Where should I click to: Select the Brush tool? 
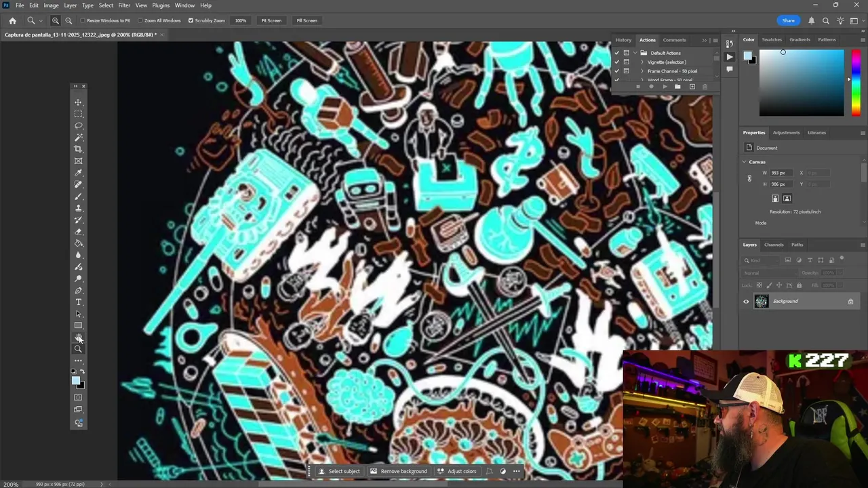pos(78,196)
